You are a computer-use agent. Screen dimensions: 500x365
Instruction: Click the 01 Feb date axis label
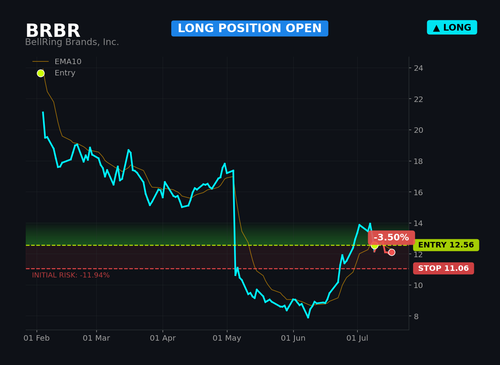[x=36, y=338]
